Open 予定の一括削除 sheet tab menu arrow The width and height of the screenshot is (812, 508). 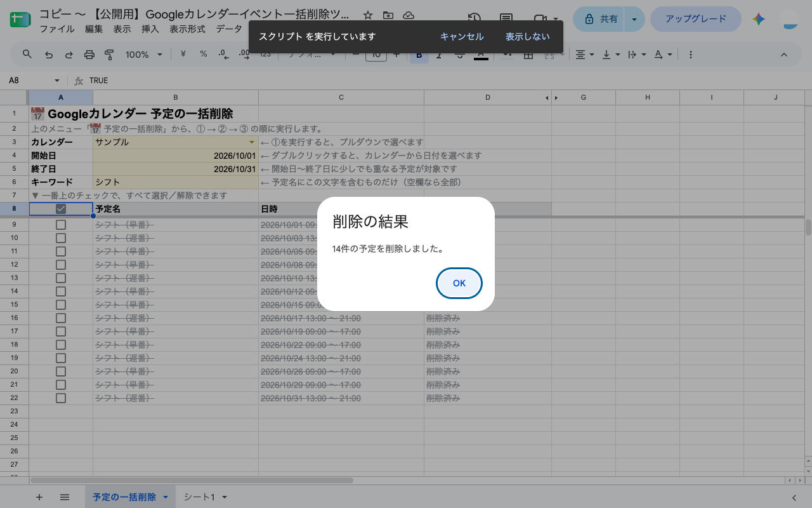click(x=166, y=497)
